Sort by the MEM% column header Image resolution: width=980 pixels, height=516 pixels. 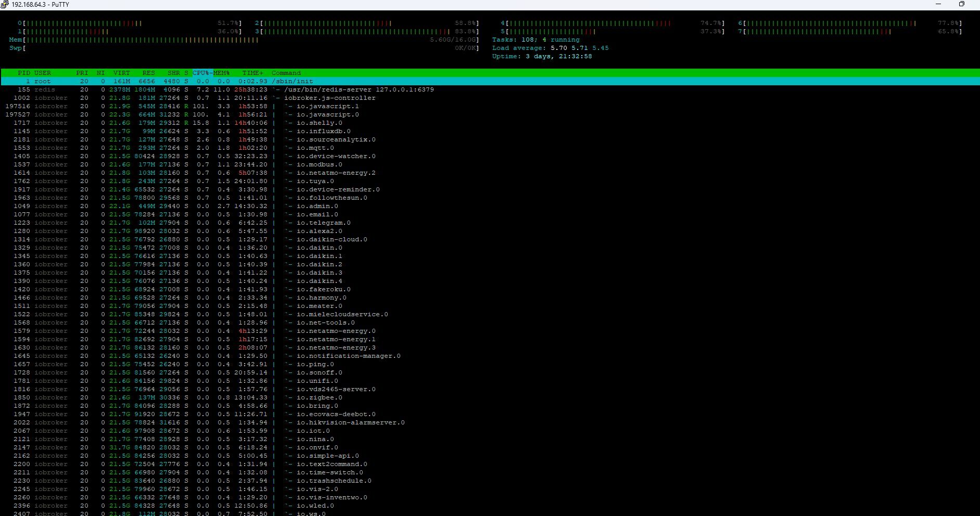point(222,73)
